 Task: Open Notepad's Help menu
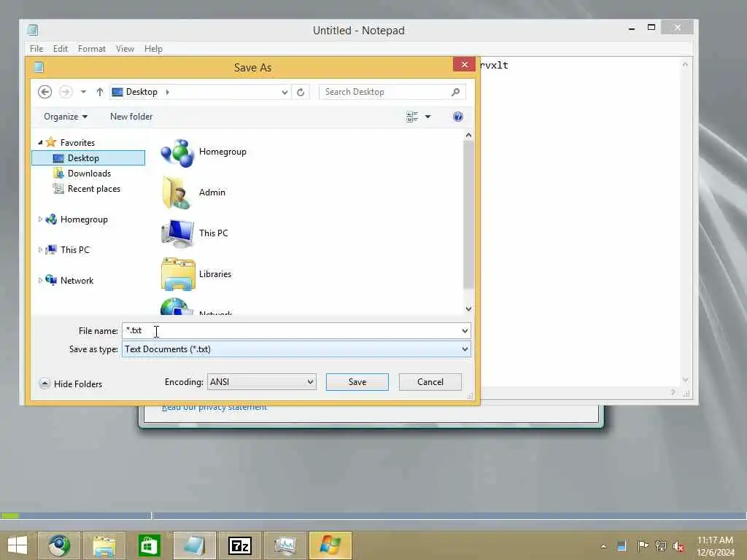(x=153, y=49)
